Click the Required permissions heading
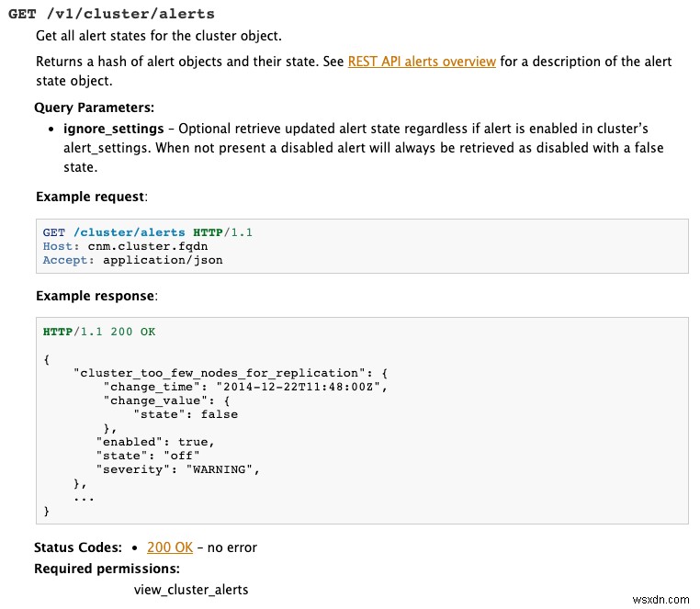 [x=107, y=569]
